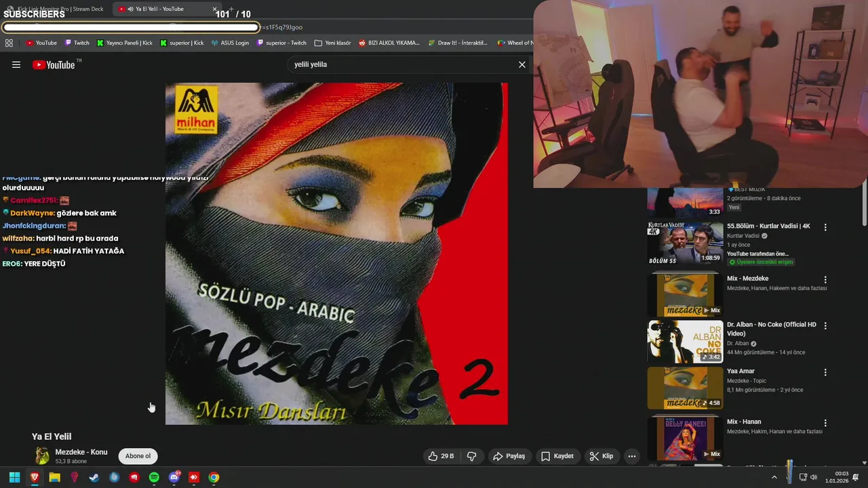
Task: Open the pink map-pin taskbar icon
Action: pyautogui.click(x=75, y=477)
